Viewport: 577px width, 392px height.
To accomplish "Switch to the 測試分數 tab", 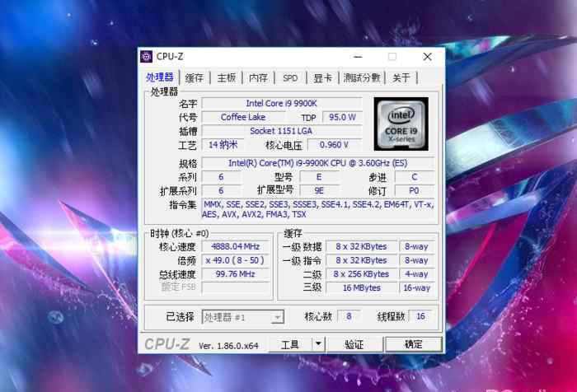I will (362, 77).
